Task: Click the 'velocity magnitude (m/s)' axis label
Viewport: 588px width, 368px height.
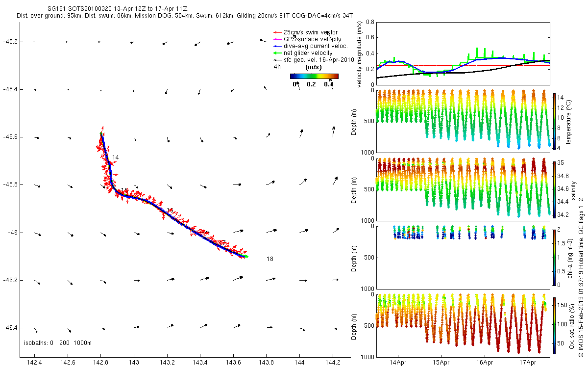Action: coord(360,53)
